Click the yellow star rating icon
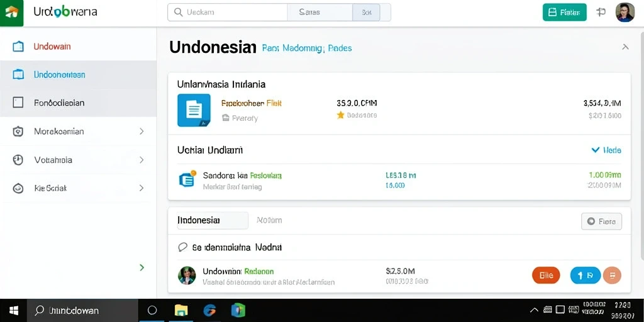This screenshot has width=644, height=322. pyautogui.click(x=340, y=116)
